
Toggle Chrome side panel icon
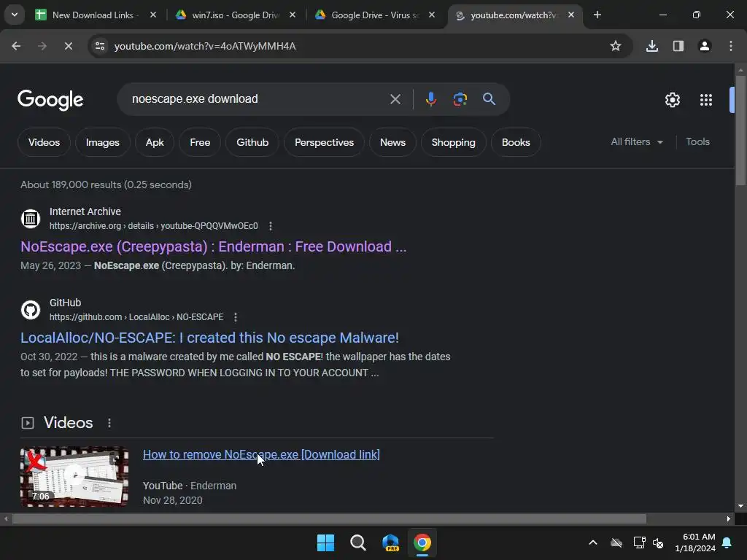pyautogui.click(x=678, y=46)
